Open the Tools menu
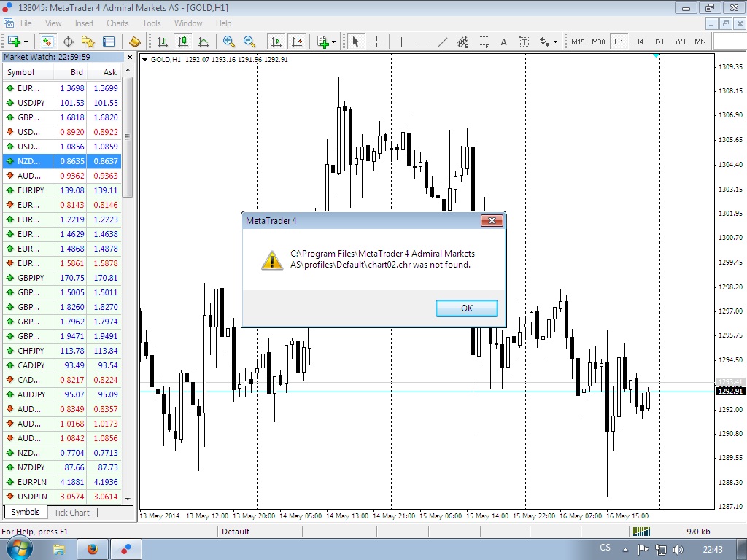 152,23
